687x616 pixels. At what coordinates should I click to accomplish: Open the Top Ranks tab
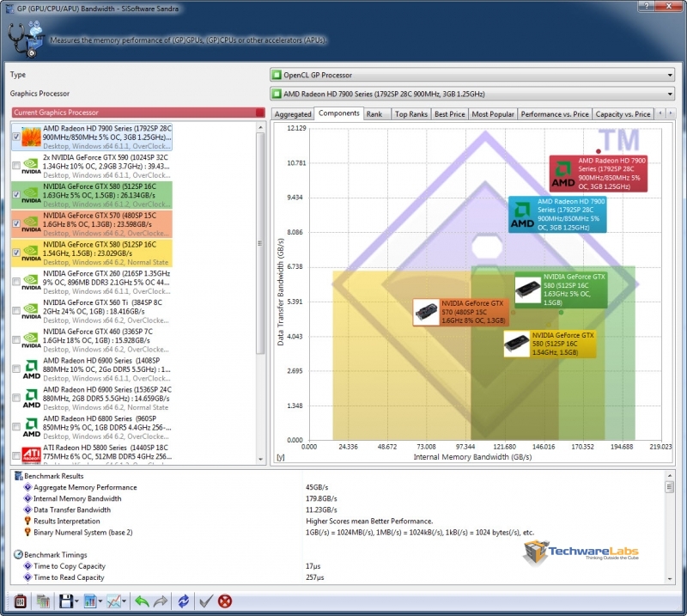411,114
